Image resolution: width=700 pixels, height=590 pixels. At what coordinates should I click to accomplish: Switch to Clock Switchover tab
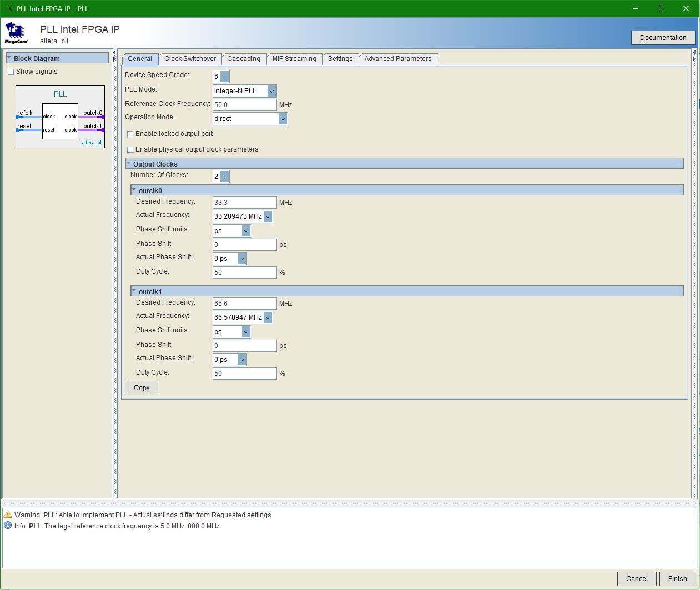(x=190, y=59)
